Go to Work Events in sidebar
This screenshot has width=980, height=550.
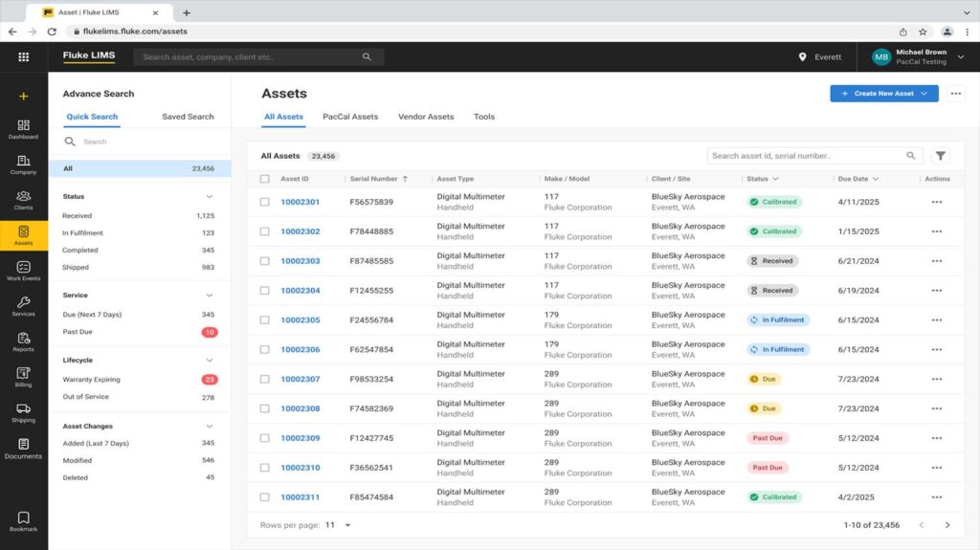click(23, 270)
